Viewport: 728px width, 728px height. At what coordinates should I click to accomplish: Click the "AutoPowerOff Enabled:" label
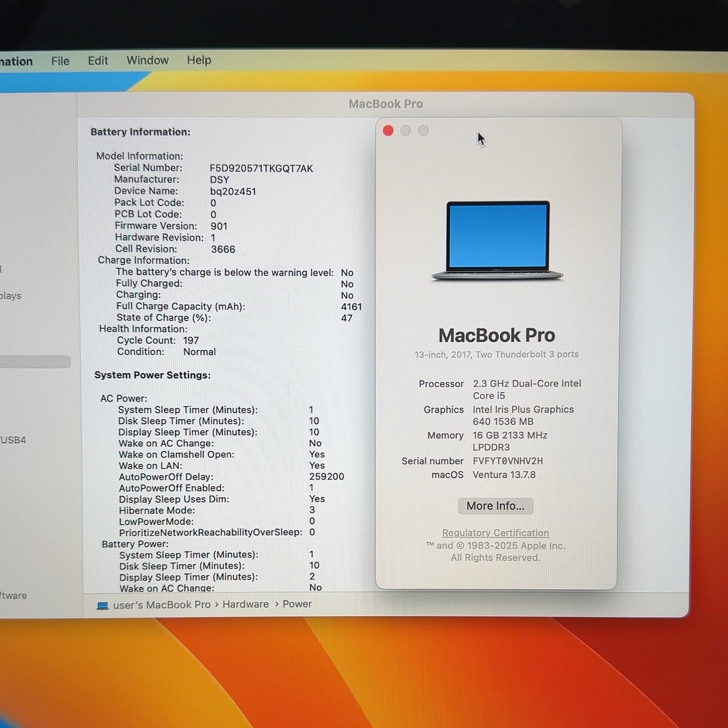[x=172, y=488]
